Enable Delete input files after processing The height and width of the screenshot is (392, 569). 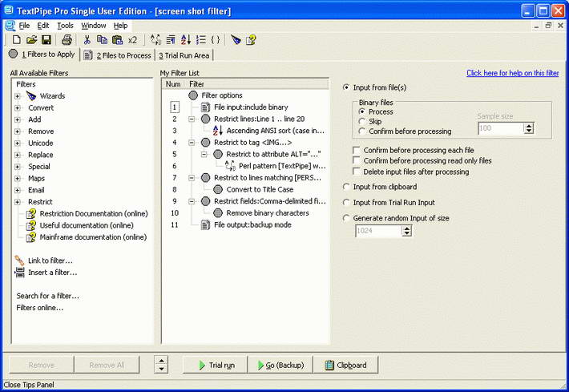(357, 172)
